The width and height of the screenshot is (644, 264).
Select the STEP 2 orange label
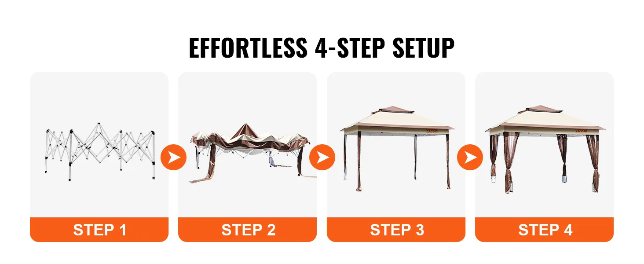[x=248, y=230]
